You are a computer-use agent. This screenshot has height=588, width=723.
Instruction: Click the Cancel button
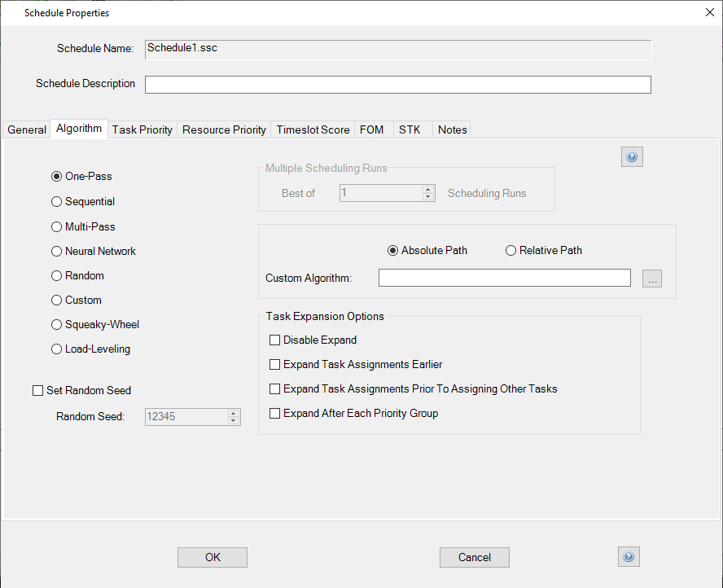click(x=474, y=557)
